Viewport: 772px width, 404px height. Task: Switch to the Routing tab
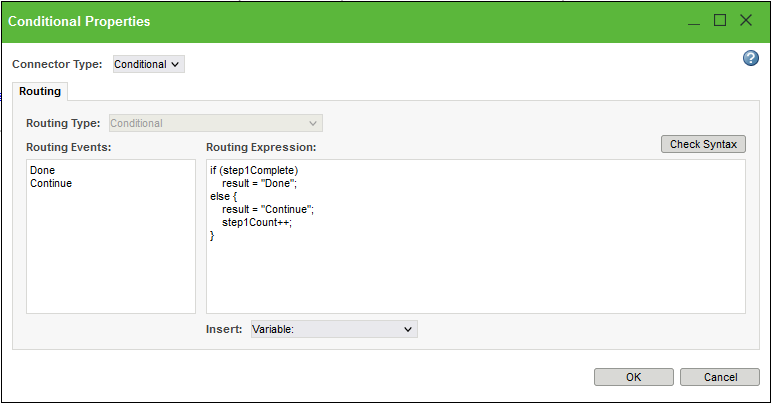pos(40,91)
